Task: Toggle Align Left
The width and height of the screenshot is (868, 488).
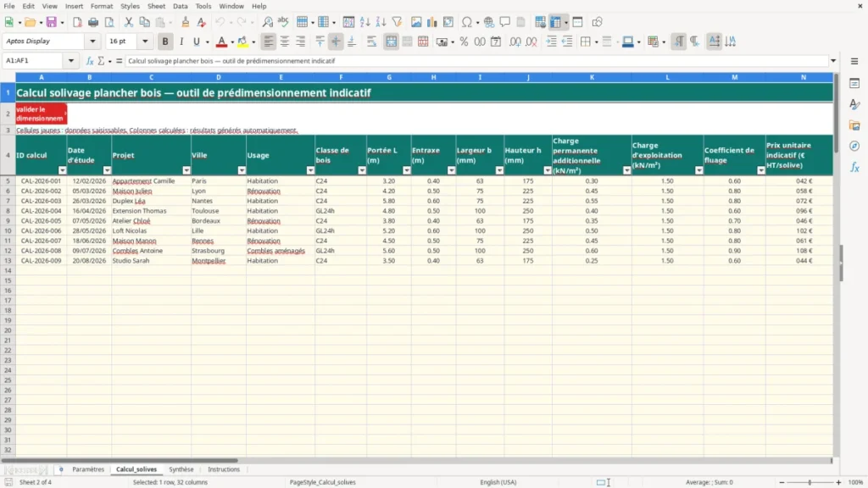Action: click(269, 42)
